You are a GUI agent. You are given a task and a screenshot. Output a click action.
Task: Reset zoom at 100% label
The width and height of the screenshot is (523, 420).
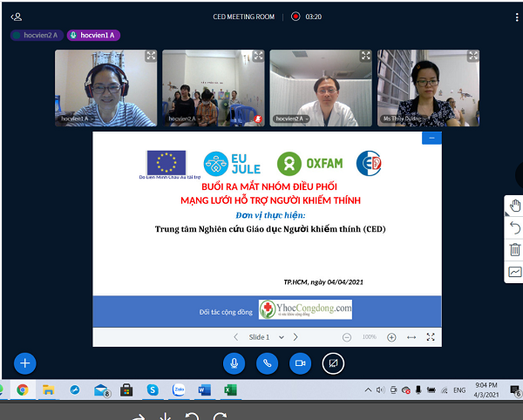[x=369, y=337]
